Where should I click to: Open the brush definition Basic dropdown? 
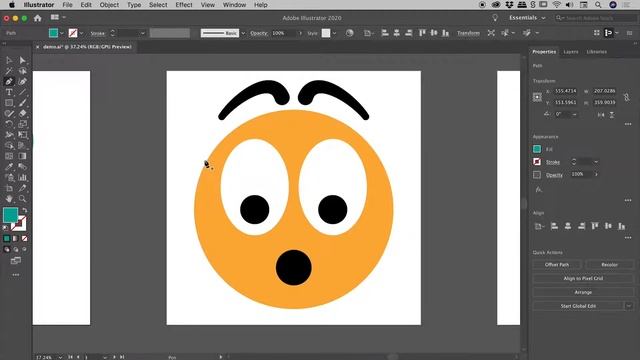(243, 33)
